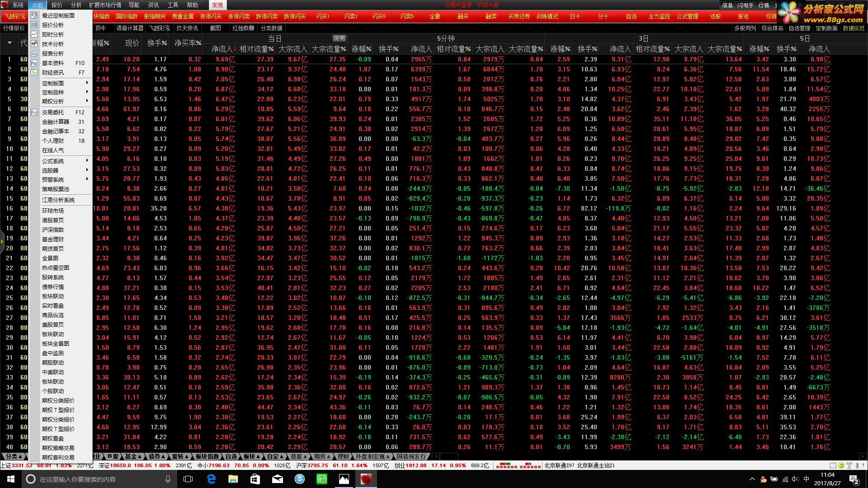Viewport: 868px width, 488px height.
Task: Click the 中 input method indicator
Action: click(807, 479)
